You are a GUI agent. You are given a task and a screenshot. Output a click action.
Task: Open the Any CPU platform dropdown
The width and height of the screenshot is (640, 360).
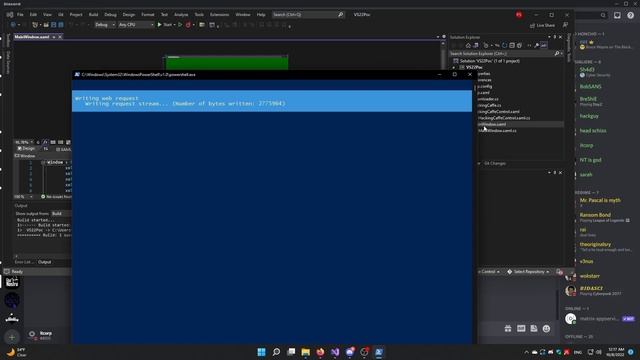coord(136,25)
